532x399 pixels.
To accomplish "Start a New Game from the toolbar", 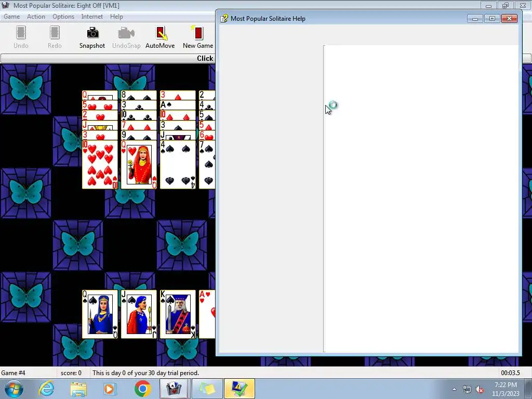I will click(x=198, y=37).
